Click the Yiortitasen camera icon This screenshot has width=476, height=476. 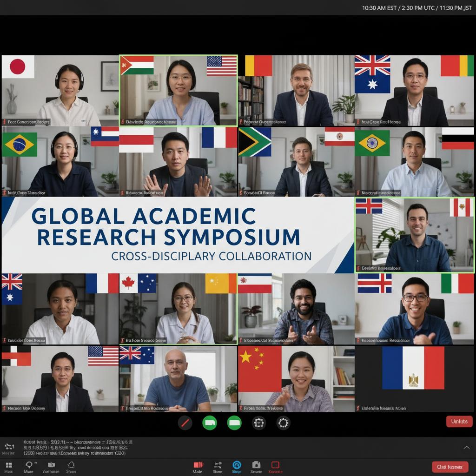click(x=51, y=464)
